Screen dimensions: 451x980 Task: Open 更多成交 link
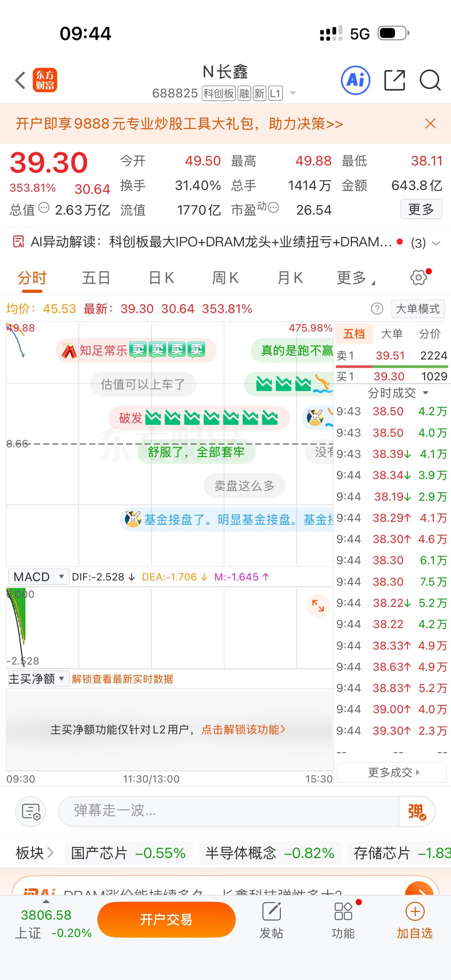(392, 772)
